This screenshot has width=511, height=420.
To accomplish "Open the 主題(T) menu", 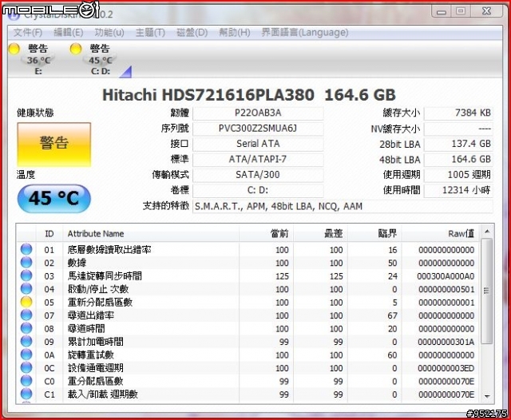I will pos(150,33).
